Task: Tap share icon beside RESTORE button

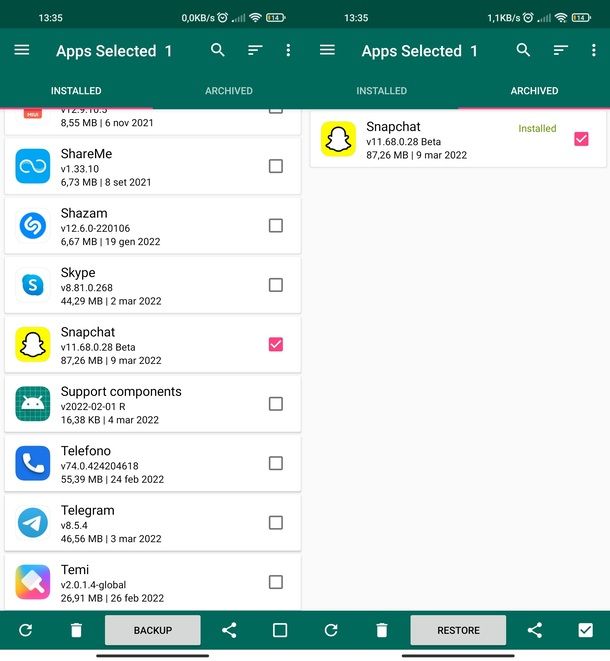Action: [x=535, y=630]
